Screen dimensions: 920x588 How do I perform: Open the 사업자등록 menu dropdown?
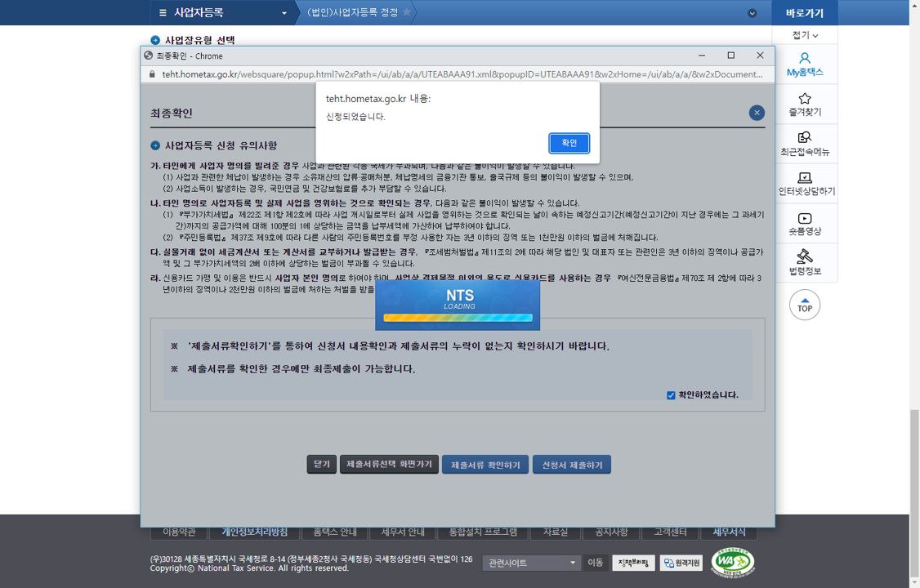click(x=284, y=13)
